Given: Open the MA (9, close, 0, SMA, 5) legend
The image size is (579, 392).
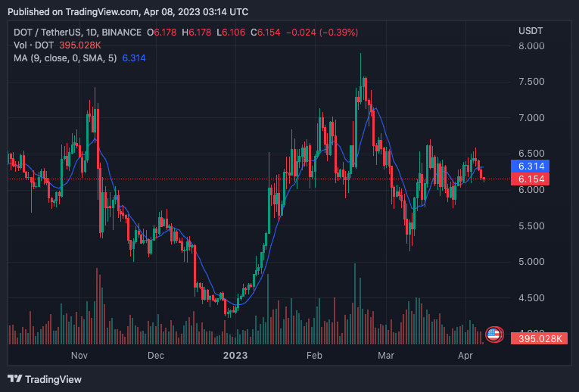Looking at the screenshot, I should pyautogui.click(x=65, y=58).
